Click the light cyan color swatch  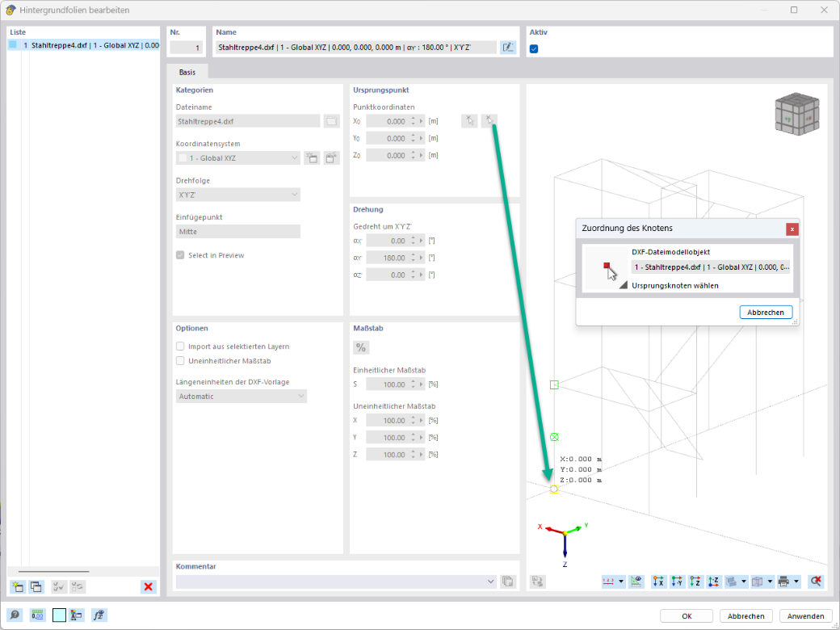pos(59,615)
